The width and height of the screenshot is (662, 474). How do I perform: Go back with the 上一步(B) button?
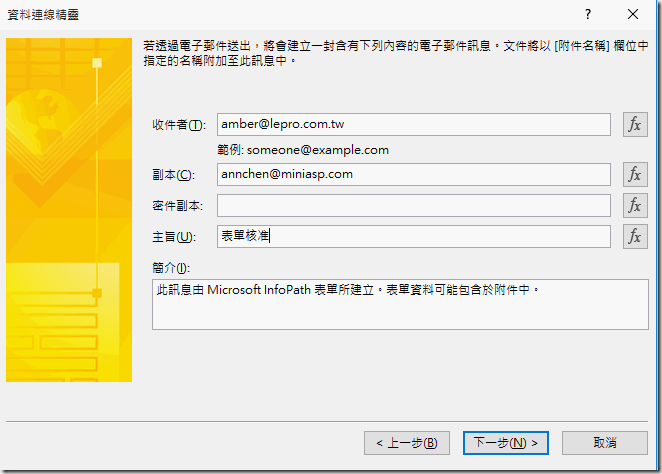pos(406,442)
